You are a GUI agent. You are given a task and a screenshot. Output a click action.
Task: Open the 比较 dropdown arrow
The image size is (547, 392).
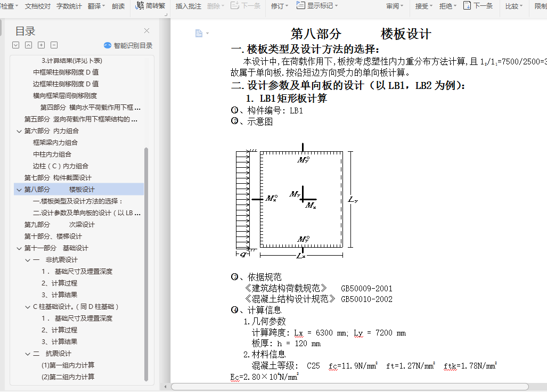click(x=521, y=6)
